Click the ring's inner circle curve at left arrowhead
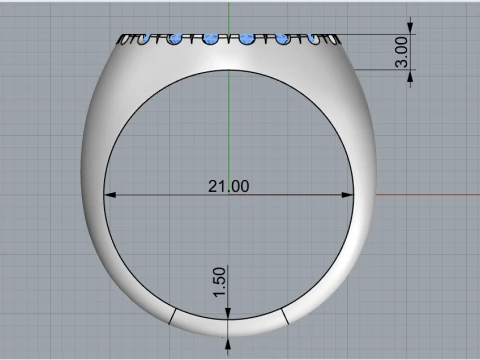This screenshot has width=480, height=360. click(x=105, y=195)
